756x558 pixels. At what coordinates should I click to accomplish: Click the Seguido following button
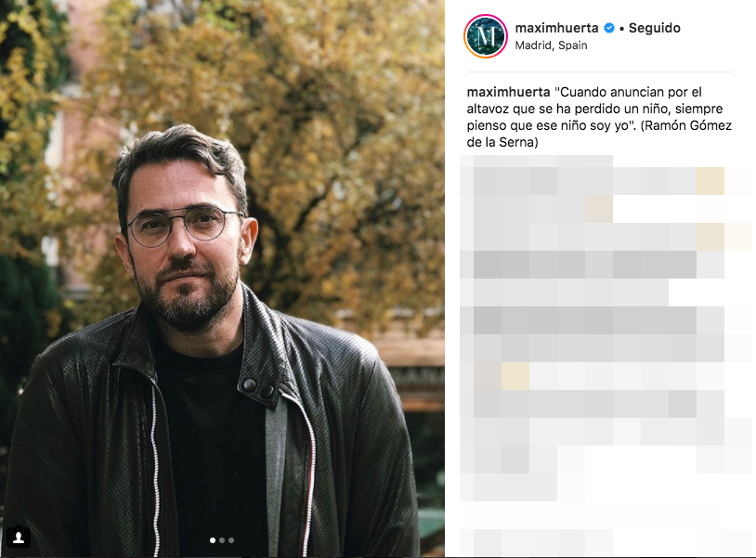pyautogui.click(x=654, y=29)
